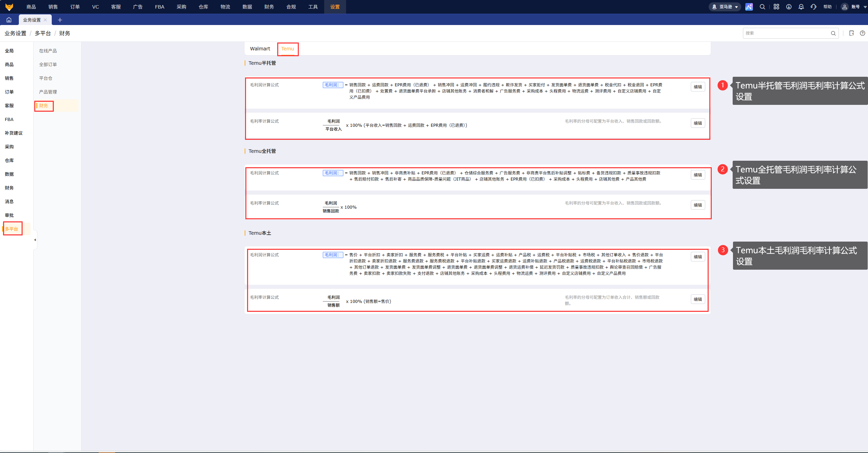Open the notification bell icon
Viewport: 868px width, 453px height.
click(801, 7)
